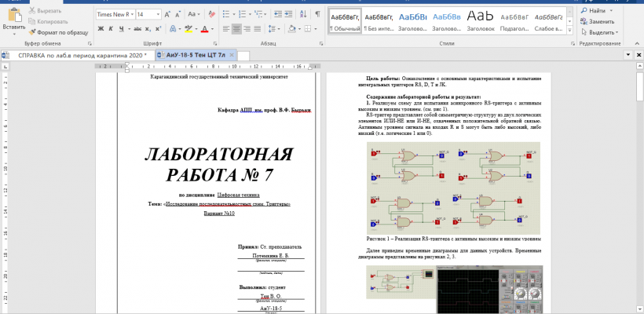644x314 pixels.
Task: Open the Буфер обмена clipboard pane launcher
Action: pos(90,43)
